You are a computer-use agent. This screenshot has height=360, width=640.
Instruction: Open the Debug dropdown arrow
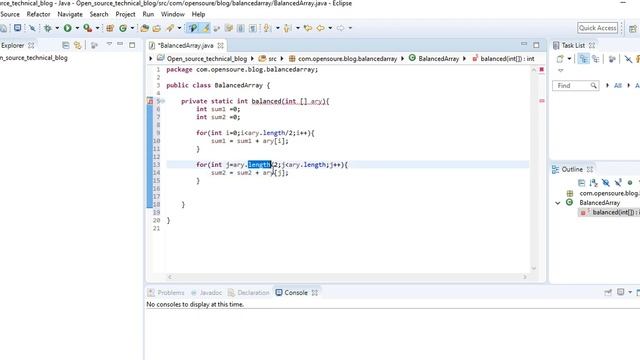click(x=57, y=28)
